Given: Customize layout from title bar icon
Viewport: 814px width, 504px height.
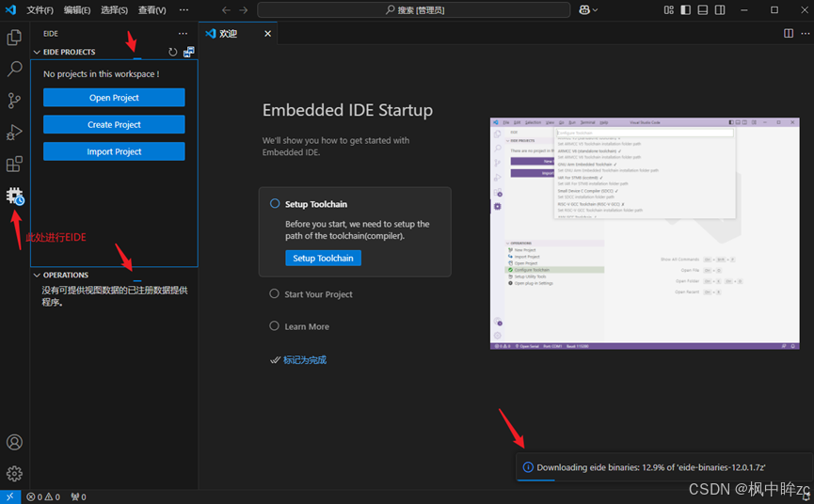Looking at the screenshot, I should [x=669, y=9].
